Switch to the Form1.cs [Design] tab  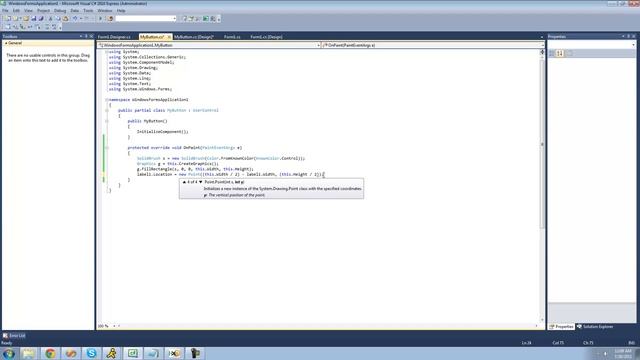point(266,37)
